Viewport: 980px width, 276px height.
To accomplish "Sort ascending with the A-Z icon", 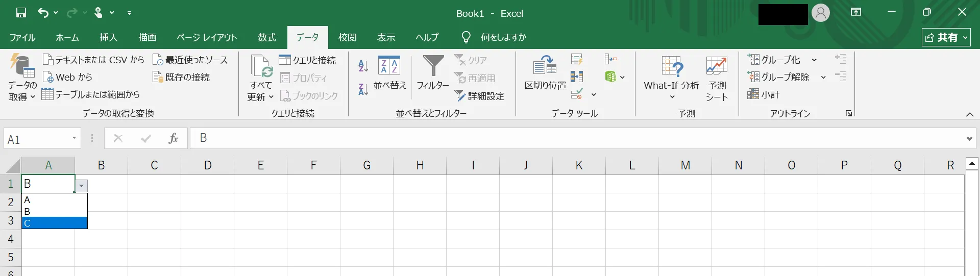I will (x=363, y=65).
